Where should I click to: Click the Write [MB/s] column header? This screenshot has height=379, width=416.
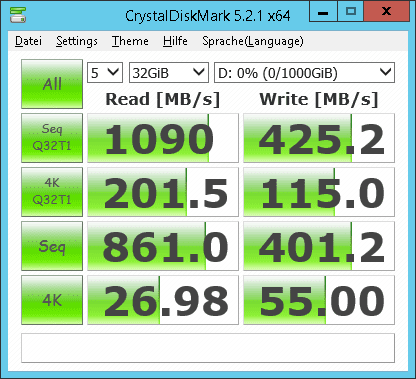click(319, 99)
